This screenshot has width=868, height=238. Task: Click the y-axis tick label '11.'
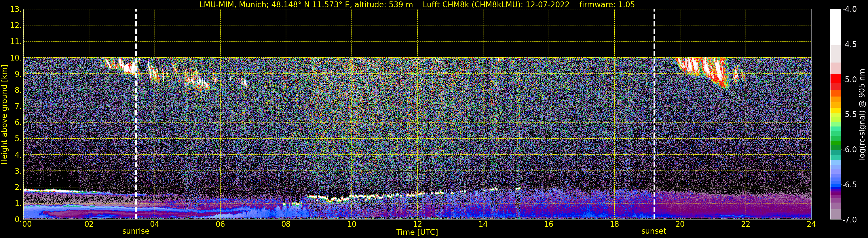[16, 42]
